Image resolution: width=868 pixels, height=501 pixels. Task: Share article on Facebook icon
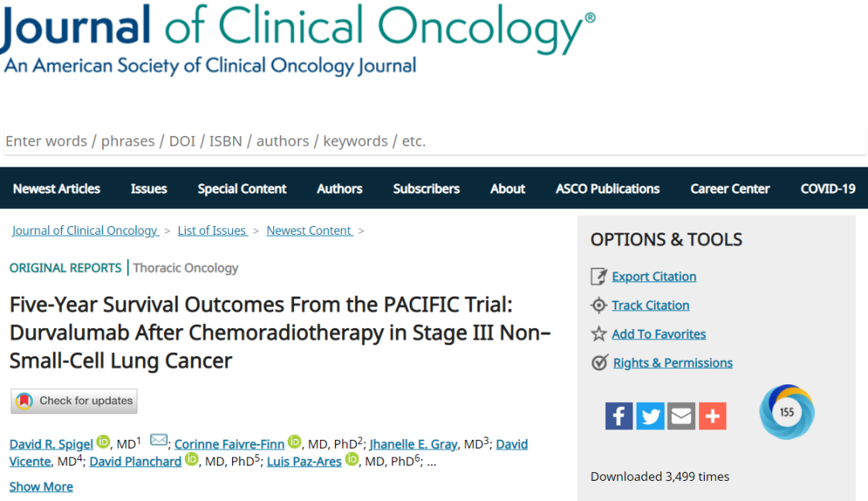coord(619,416)
